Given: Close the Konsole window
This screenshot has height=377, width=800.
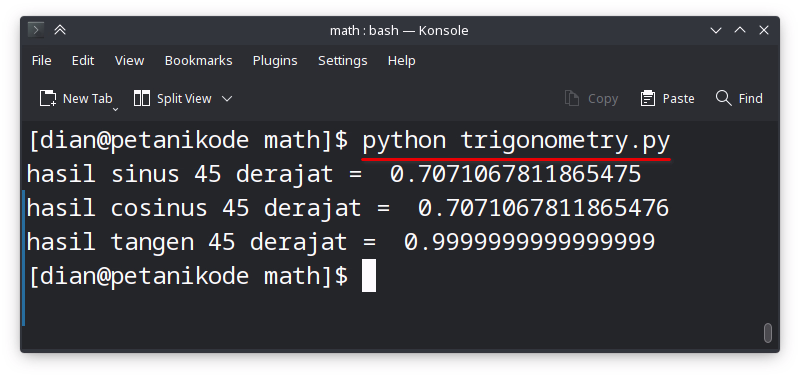Looking at the screenshot, I should (x=764, y=31).
